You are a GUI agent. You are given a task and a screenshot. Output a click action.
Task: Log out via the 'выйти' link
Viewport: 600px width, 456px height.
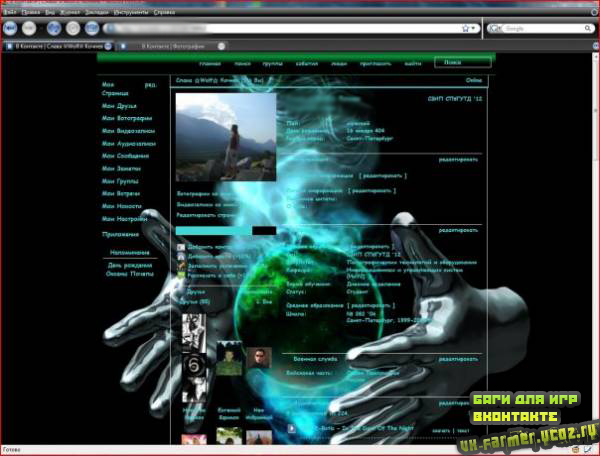(x=412, y=64)
